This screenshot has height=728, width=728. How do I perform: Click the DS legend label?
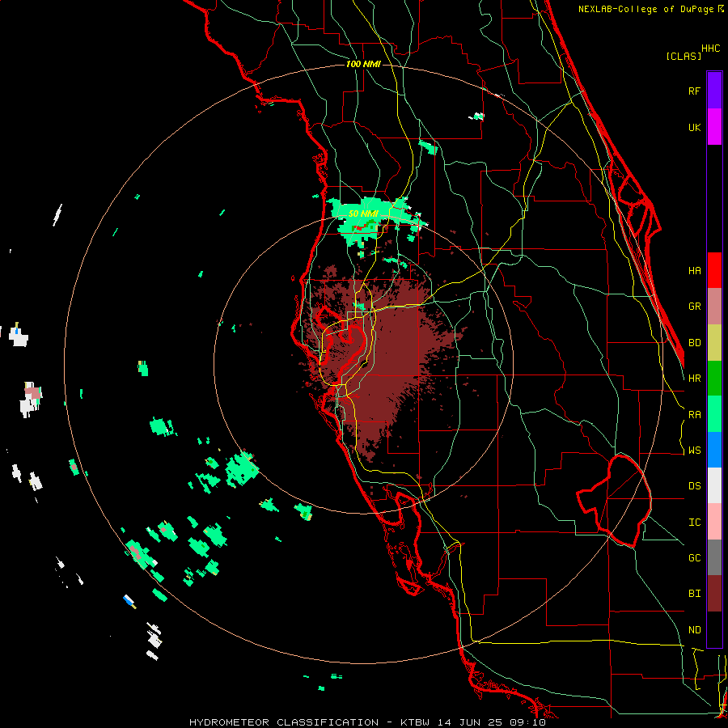point(694,486)
